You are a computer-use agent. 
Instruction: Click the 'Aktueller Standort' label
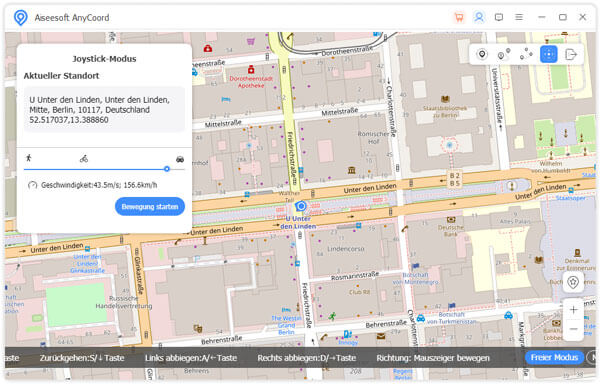click(x=61, y=76)
